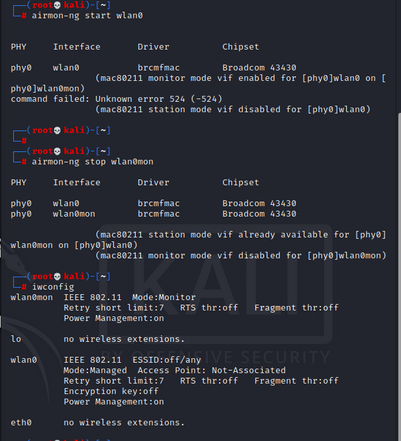Click the red '#' in the empty prompt
This screenshot has height=441, width=401.
24,141
